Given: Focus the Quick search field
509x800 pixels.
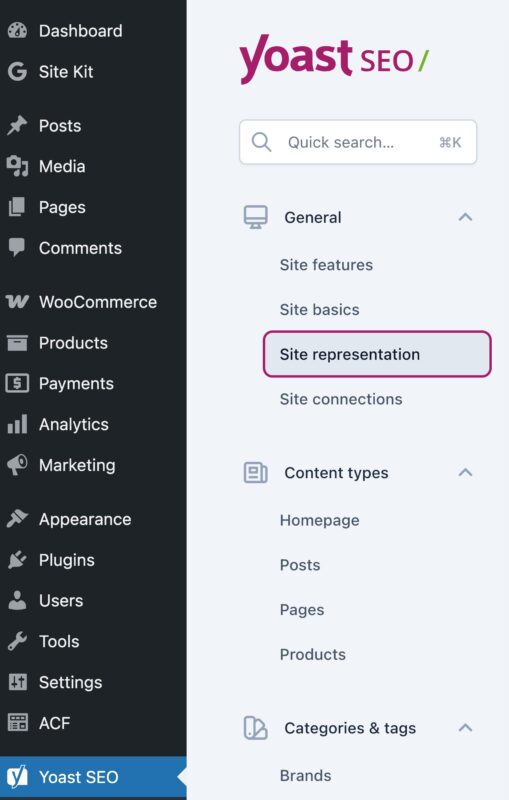Looking at the screenshot, I should click(358, 142).
